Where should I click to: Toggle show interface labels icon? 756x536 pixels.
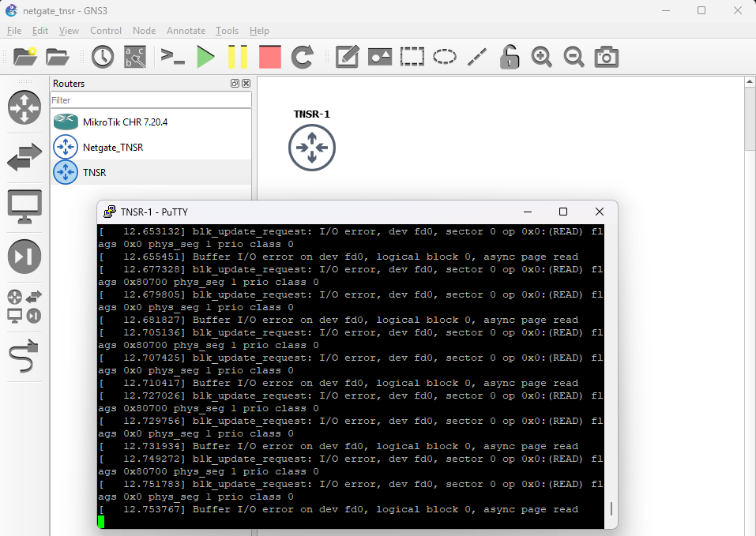point(135,57)
